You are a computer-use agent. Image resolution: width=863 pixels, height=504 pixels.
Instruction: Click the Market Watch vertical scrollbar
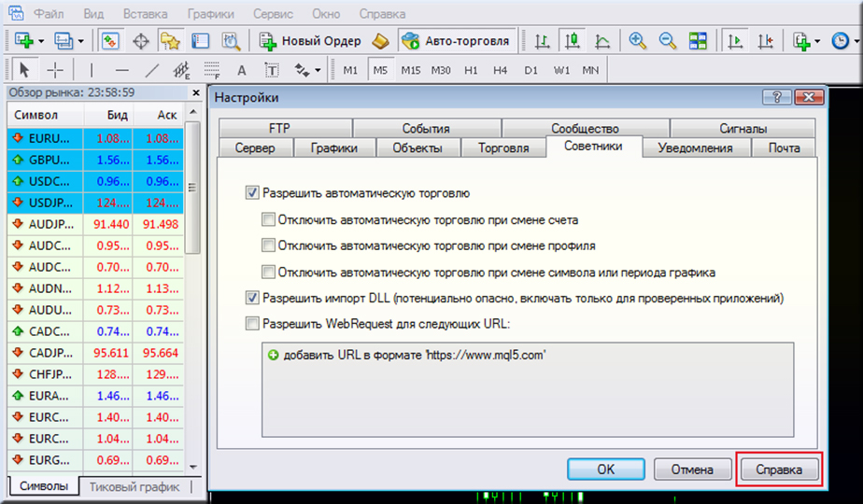[x=193, y=280]
